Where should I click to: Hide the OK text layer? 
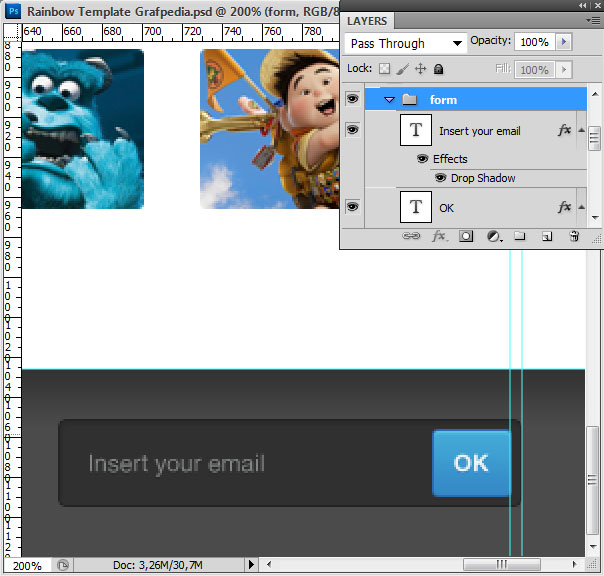352,207
